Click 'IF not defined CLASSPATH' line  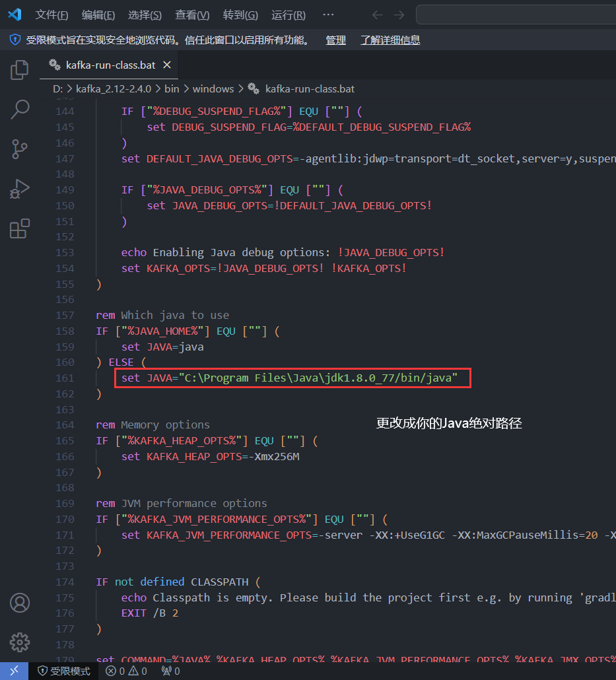coord(178,582)
